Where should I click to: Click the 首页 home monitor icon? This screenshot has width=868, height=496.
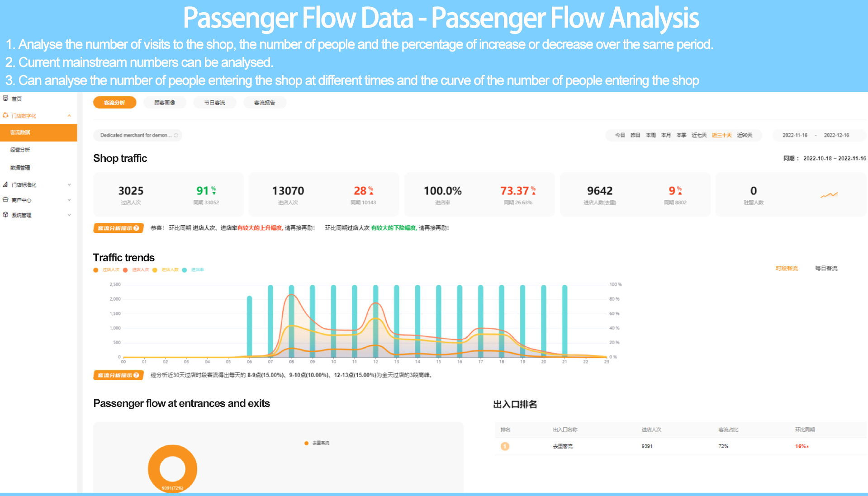(x=5, y=98)
